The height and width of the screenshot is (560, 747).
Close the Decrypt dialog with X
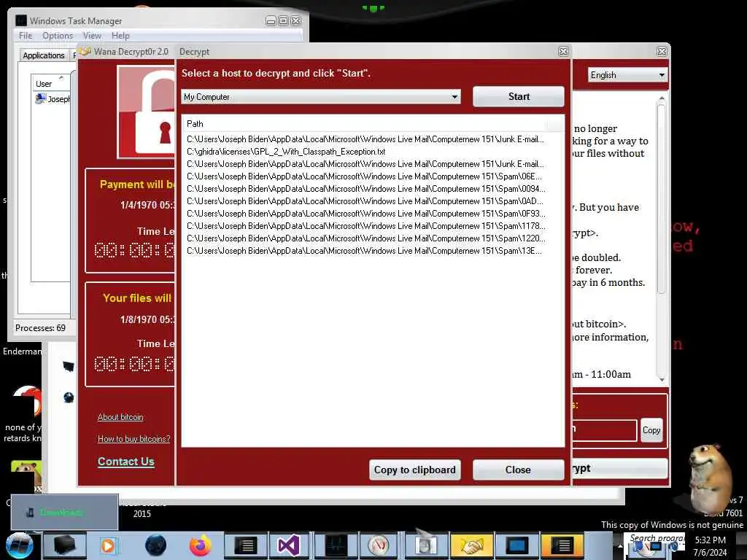(563, 52)
